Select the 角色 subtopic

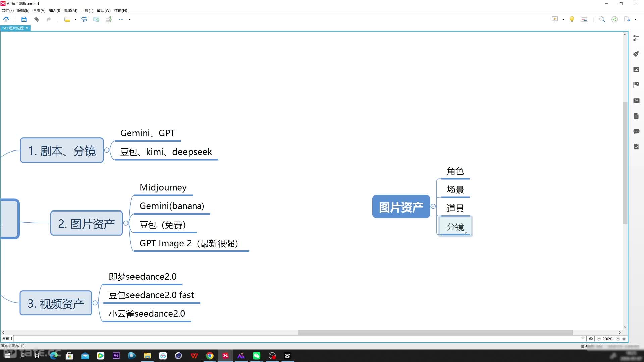pyautogui.click(x=455, y=171)
